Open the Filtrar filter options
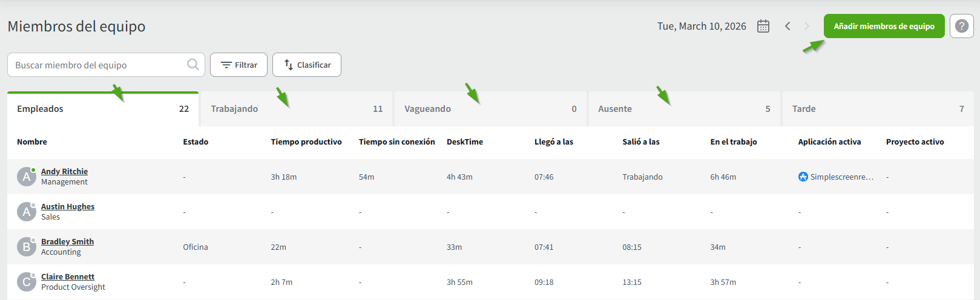The height and width of the screenshot is (300, 980). pos(238,65)
